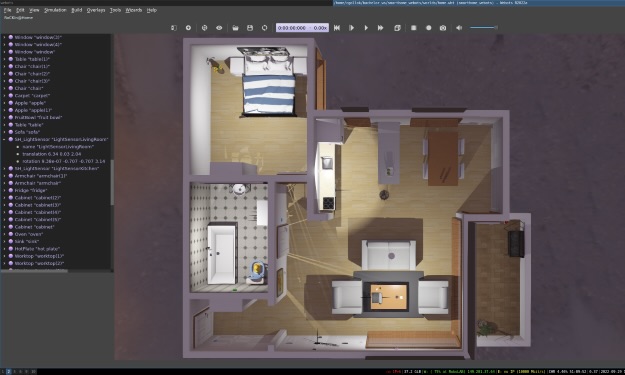Screen dimensions: 625x375
Task: Expand the SH_LightSensor LightSensorKitchen node
Action: coord(4,169)
